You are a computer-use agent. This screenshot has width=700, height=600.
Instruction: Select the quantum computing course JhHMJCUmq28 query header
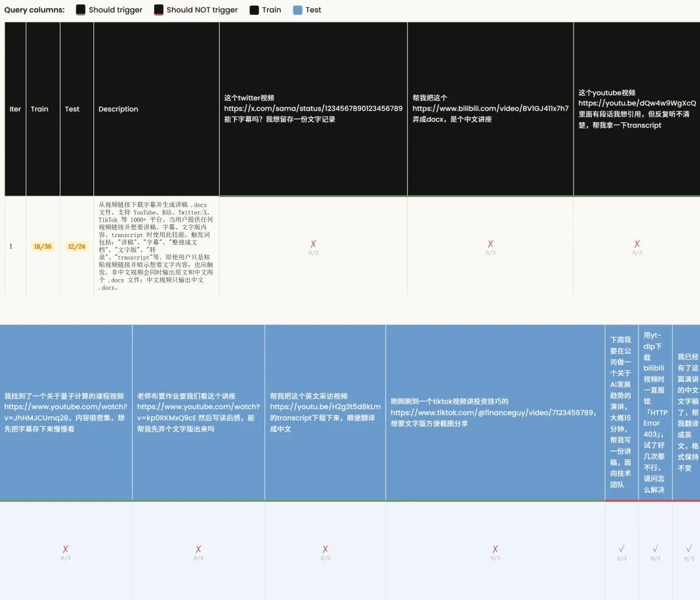[x=66, y=413]
